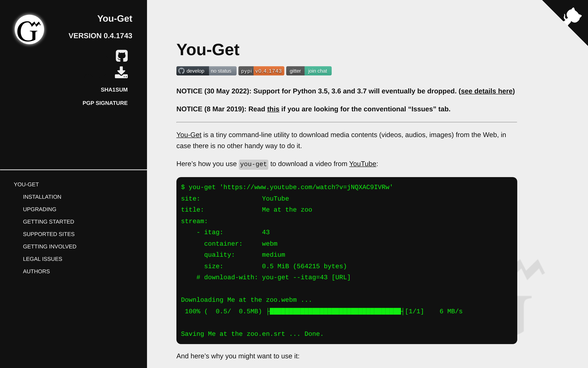Click the '6 MB/s' speed text

pyautogui.click(x=451, y=311)
